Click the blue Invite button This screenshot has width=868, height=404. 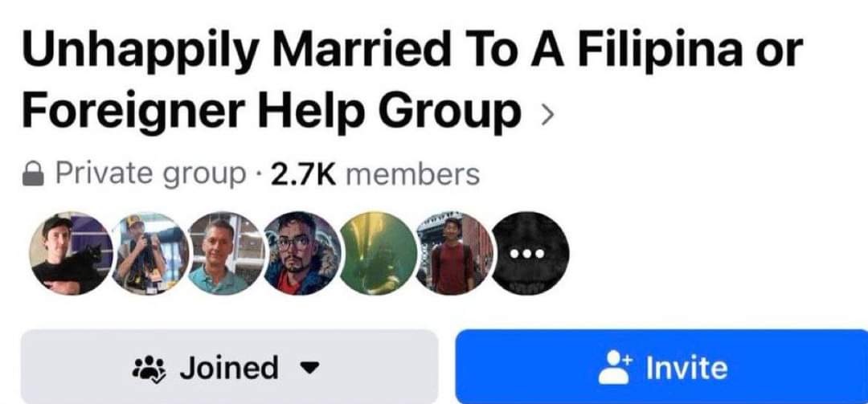(661, 366)
